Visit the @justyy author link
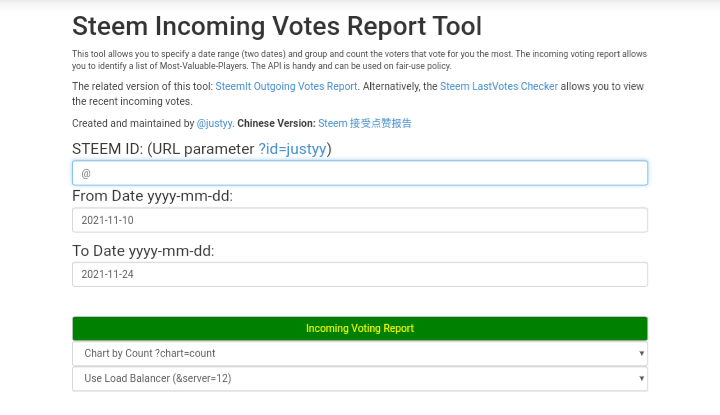 coord(214,123)
